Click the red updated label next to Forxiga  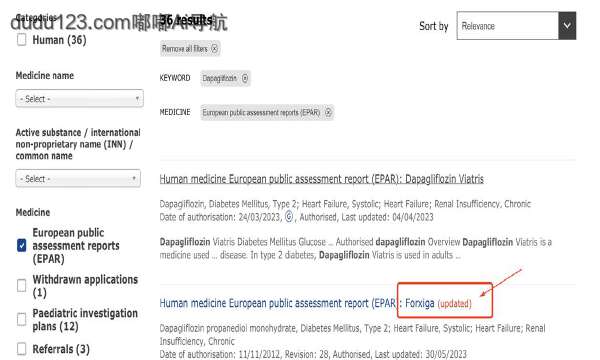click(x=455, y=304)
